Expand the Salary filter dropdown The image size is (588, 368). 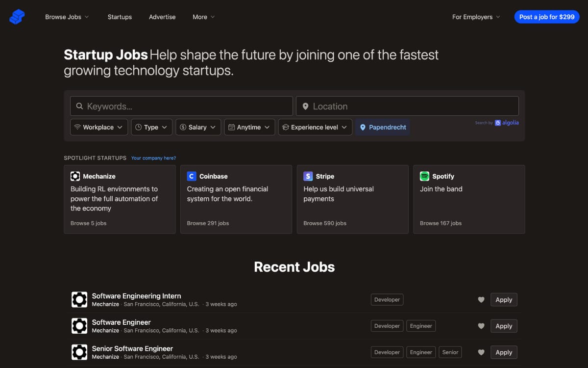point(198,127)
